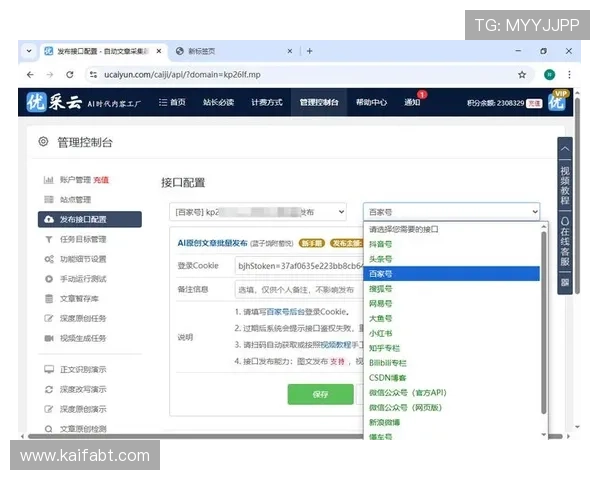The width and height of the screenshot is (600, 480).
Task: Open 站长必读 in the top navigation
Action: (218, 102)
